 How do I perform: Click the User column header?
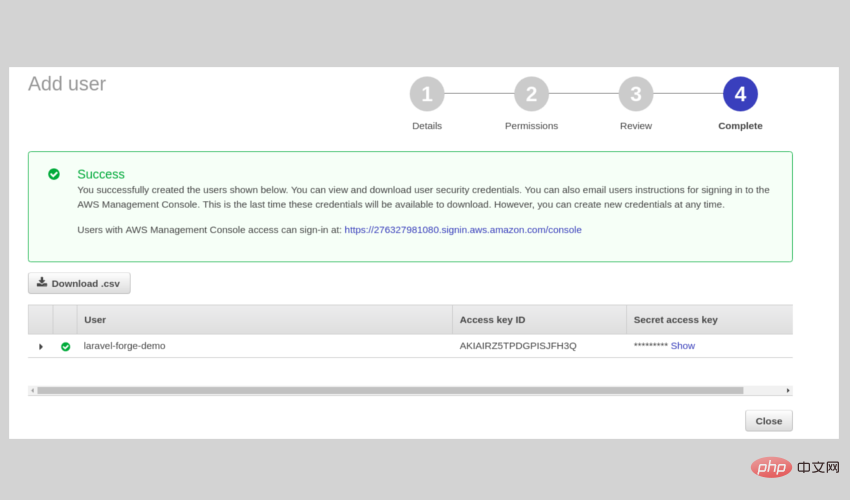click(265, 319)
